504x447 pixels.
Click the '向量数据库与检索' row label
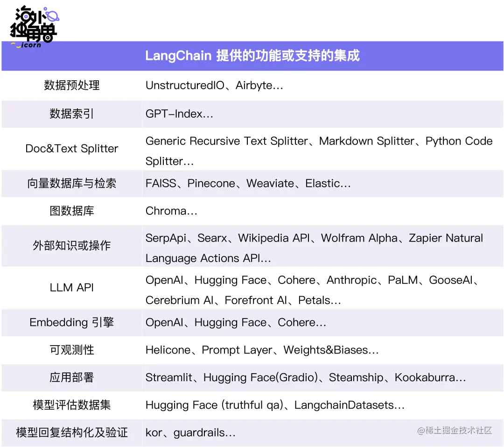[72, 183]
